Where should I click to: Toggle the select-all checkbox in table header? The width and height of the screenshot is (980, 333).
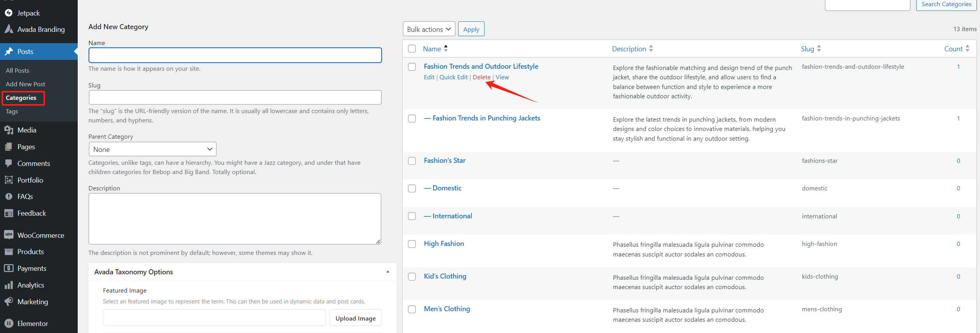(412, 49)
